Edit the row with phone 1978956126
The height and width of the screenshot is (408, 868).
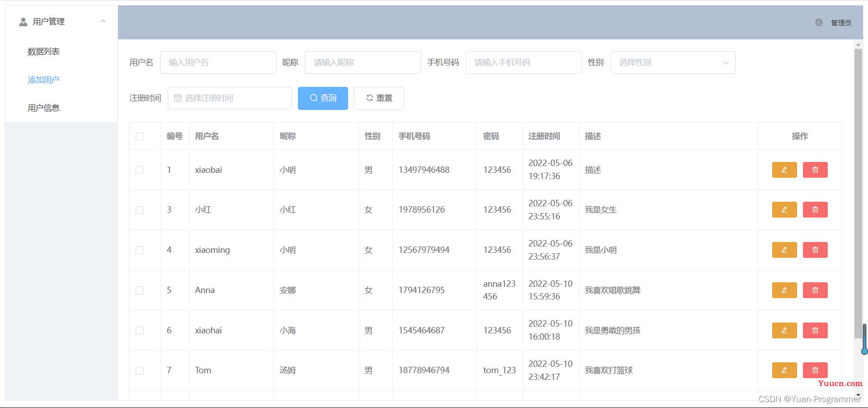(784, 209)
